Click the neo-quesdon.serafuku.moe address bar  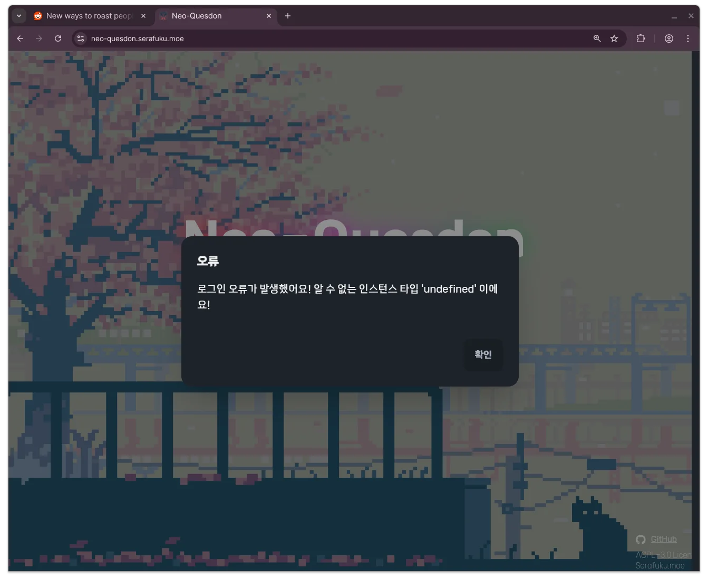tap(316, 38)
